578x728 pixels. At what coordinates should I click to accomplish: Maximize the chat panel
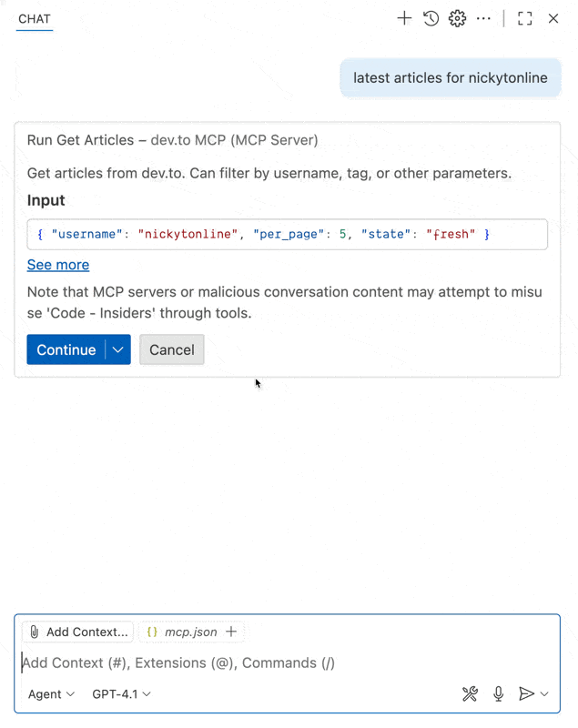point(524,18)
